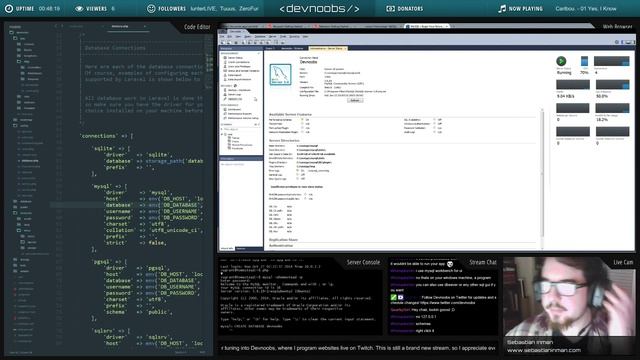Click the MySQL dolphin server logo

(x=280, y=74)
